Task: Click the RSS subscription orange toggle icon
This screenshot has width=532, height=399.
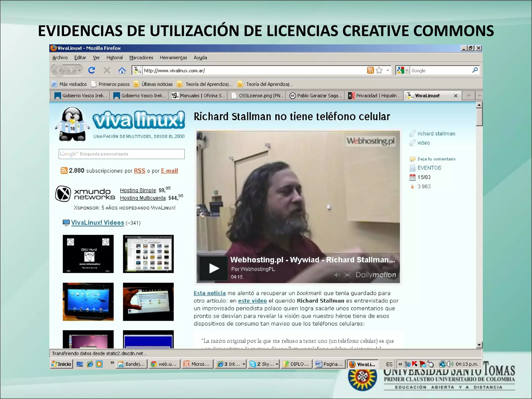Action: [x=64, y=171]
